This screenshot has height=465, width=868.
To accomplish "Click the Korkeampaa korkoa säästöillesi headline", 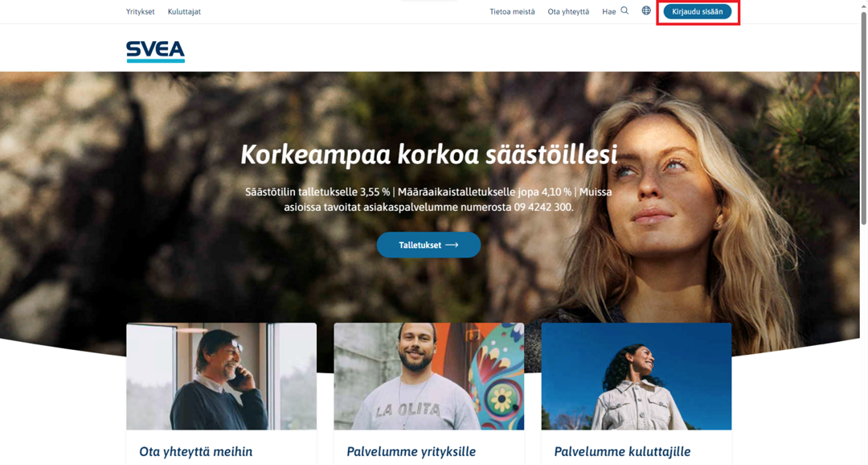I will pos(429,154).
